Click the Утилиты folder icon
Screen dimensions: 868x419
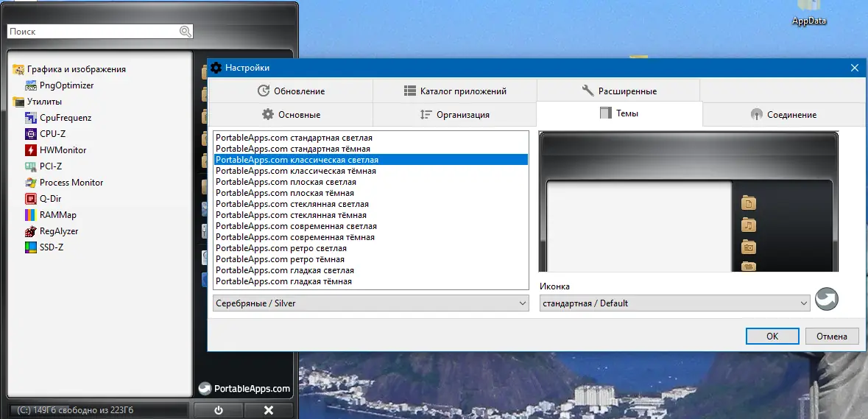point(18,102)
